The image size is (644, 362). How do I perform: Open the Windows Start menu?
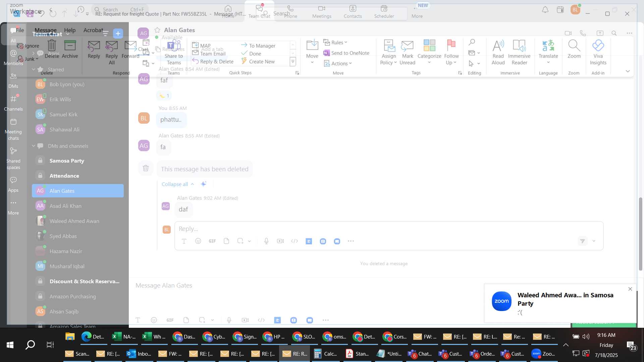pos(10,345)
